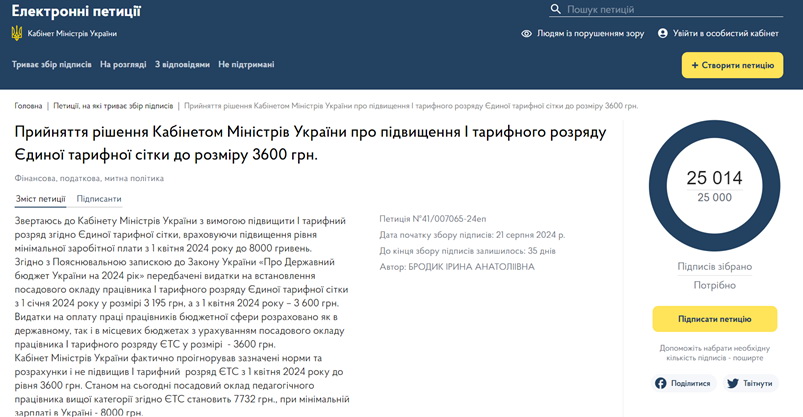803x417 pixels.
Task: Click the search magnifier icon
Action: coord(556,10)
